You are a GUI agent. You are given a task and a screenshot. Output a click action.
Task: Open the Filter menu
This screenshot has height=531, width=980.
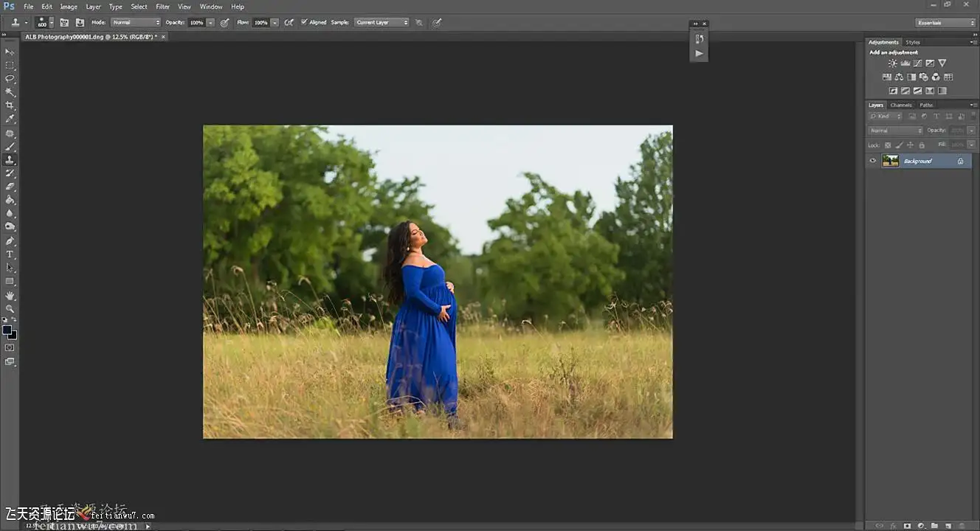tap(163, 7)
